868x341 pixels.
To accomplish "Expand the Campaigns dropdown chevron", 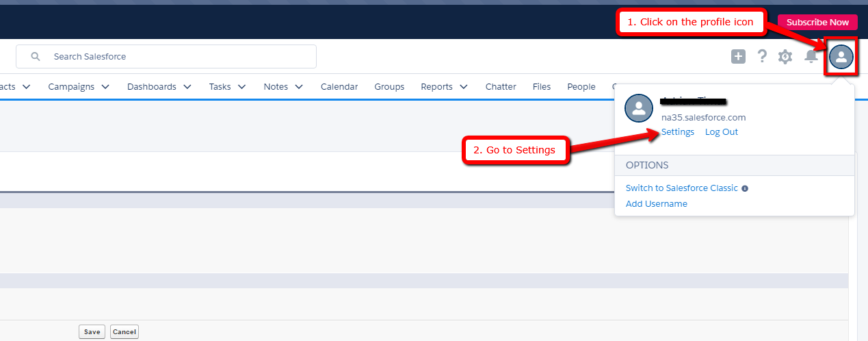I will [x=105, y=87].
